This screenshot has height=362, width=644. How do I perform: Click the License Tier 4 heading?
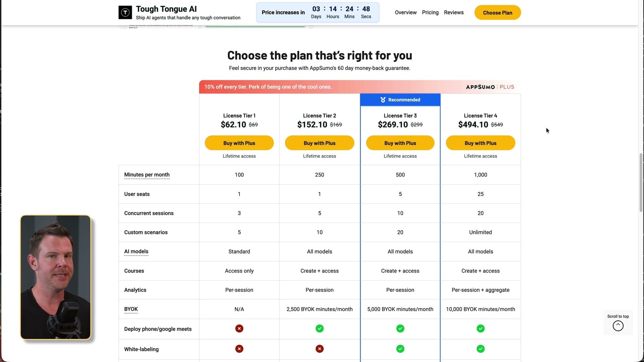[481, 116]
